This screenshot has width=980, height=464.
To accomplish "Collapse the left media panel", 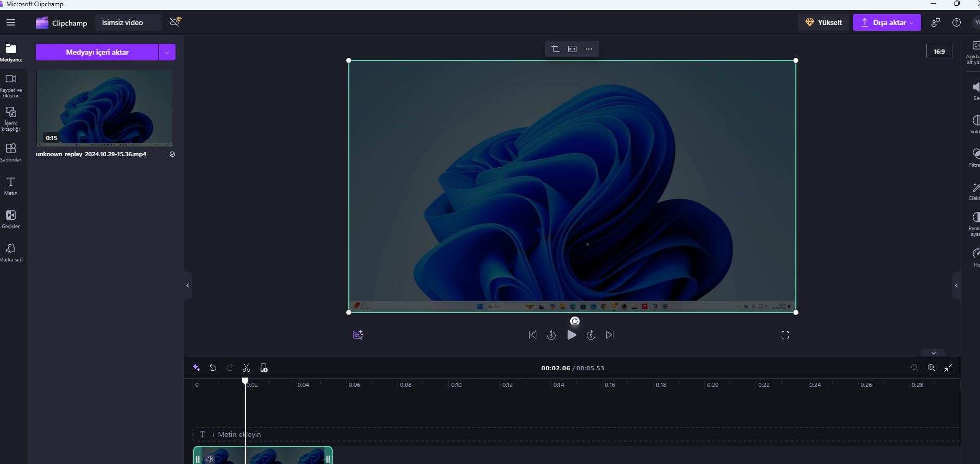I will [188, 285].
